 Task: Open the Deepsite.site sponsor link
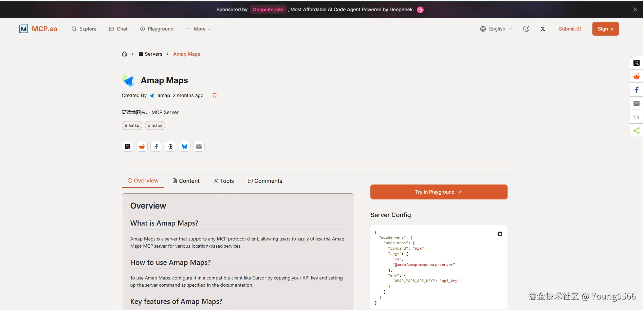tap(268, 9)
